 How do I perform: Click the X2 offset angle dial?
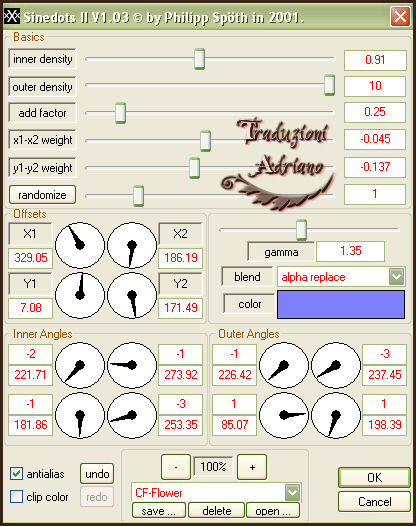click(x=132, y=245)
